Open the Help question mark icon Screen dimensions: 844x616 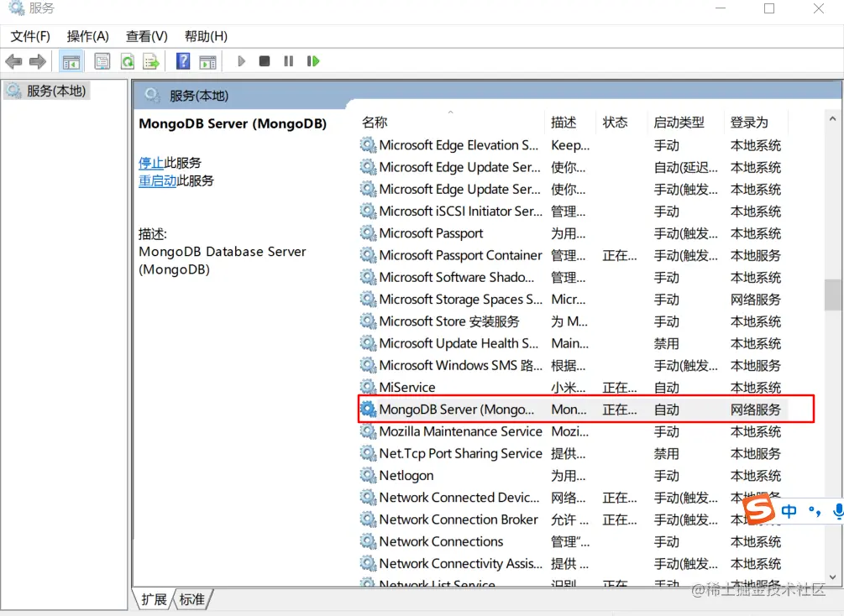coord(183,61)
